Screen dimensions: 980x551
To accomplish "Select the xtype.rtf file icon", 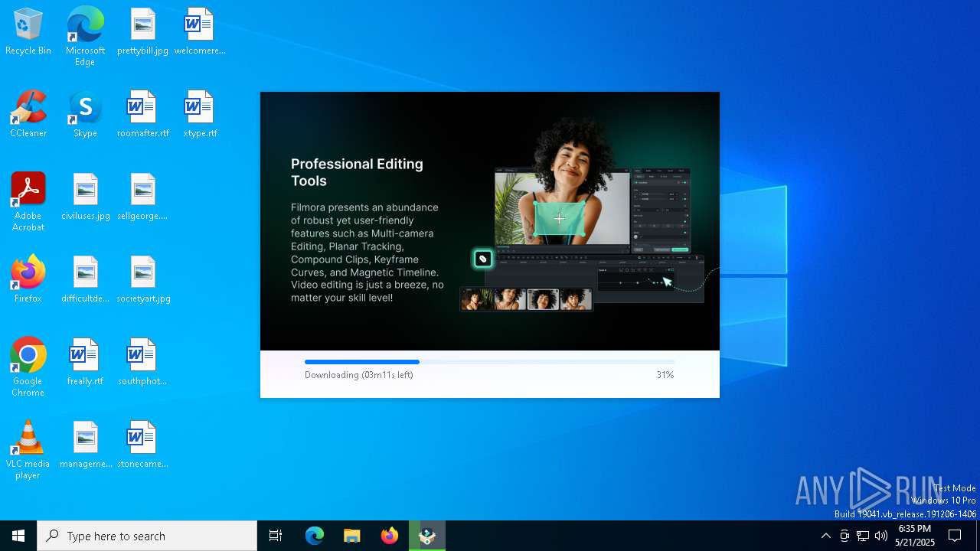I will [199, 115].
